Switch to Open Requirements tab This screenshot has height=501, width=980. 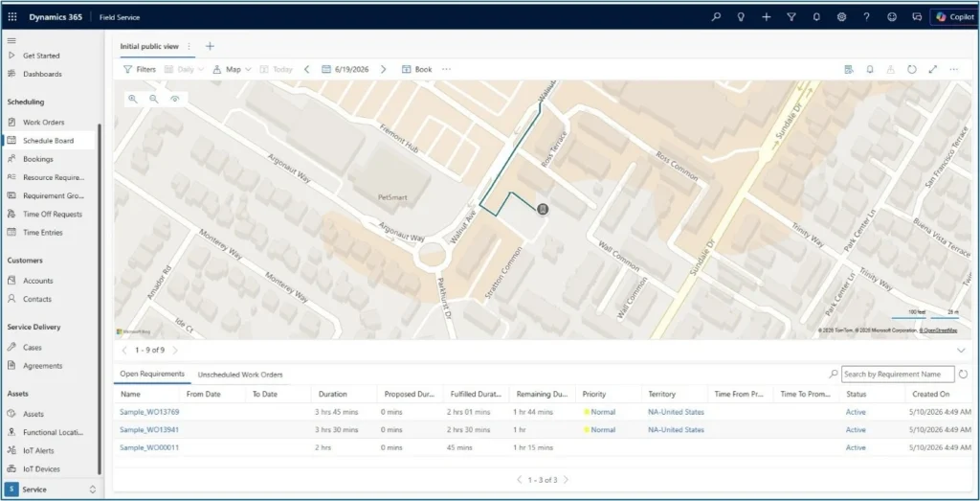152,374
